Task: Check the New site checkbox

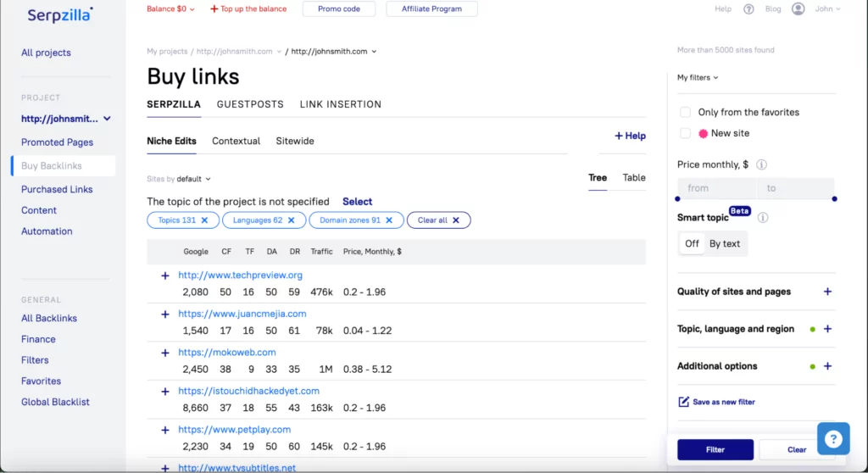Action: [685, 133]
